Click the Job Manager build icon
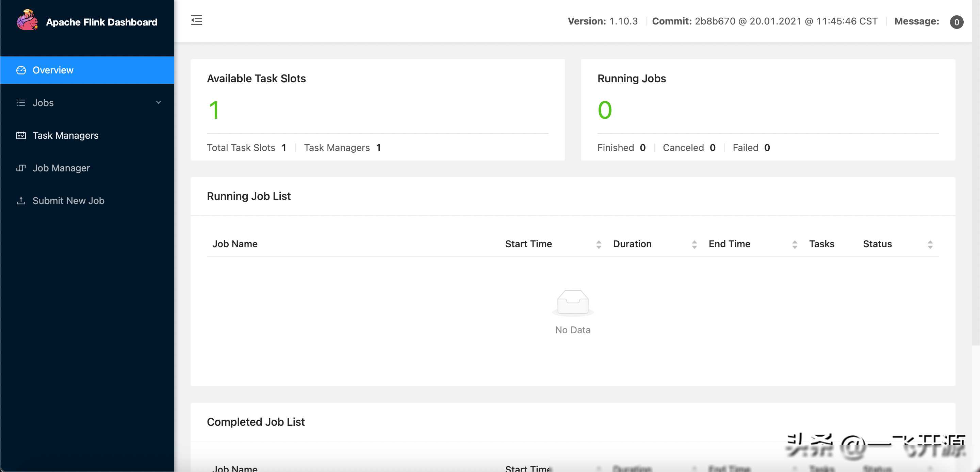The width and height of the screenshot is (980, 472). 21,168
